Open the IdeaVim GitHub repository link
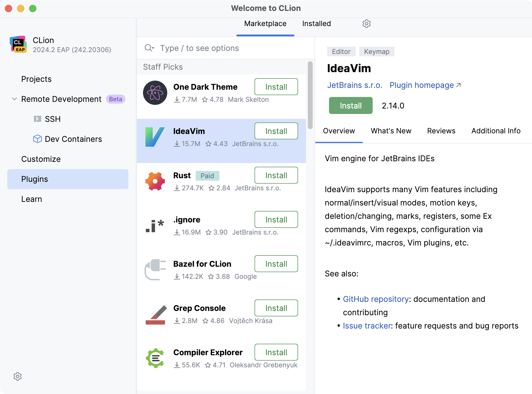 376,299
